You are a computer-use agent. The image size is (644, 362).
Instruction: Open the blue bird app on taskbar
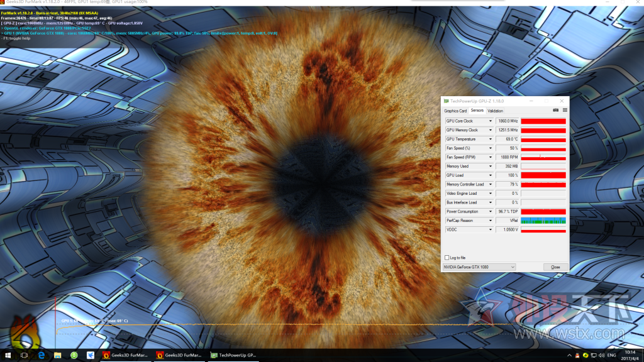pyautogui.click(x=91, y=355)
